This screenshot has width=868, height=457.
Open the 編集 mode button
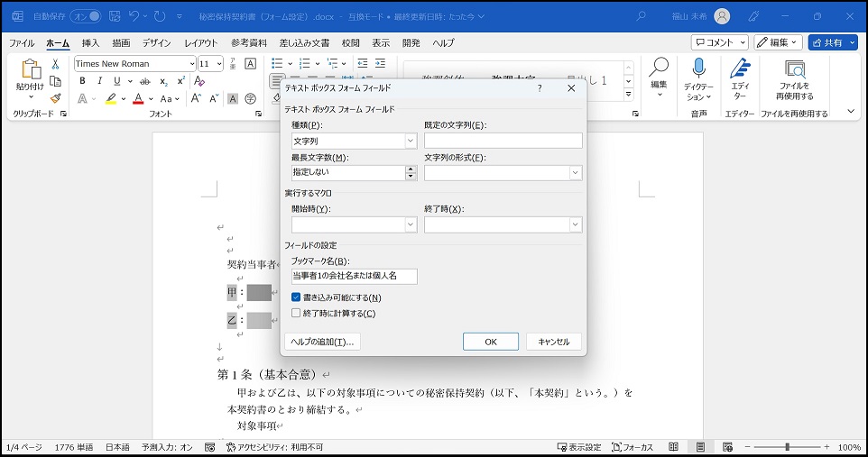tap(779, 42)
